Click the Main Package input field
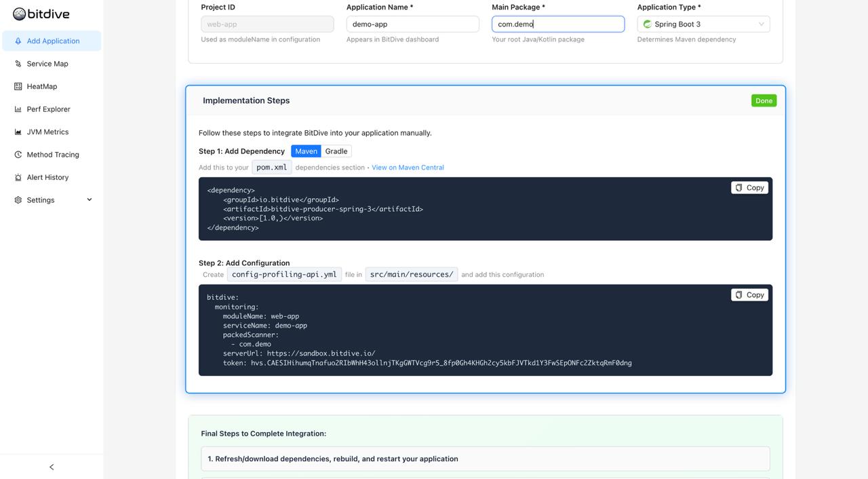Image resolution: width=868 pixels, height=479 pixels. [x=557, y=24]
